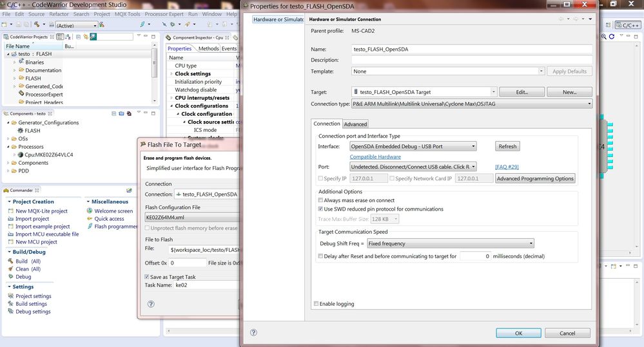Image resolution: width=644 pixels, height=347 pixels.
Task: Toggle Always mass erase on connect
Action: (x=320, y=200)
